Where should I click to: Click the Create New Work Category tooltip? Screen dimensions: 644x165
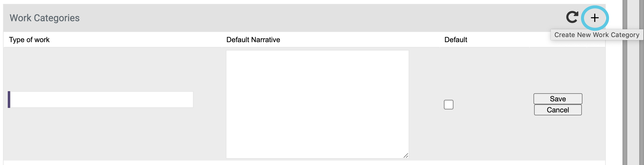[597, 35]
